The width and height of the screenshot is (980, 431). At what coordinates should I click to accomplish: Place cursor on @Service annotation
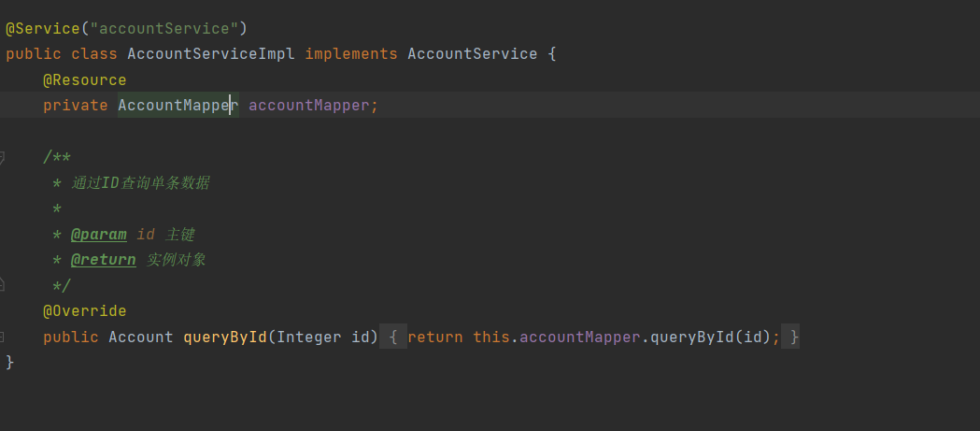click(43, 29)
